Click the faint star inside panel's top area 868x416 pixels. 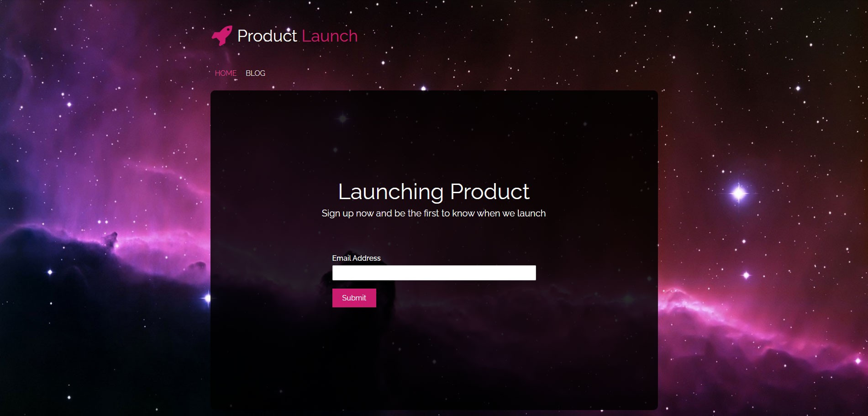[342, 119]
